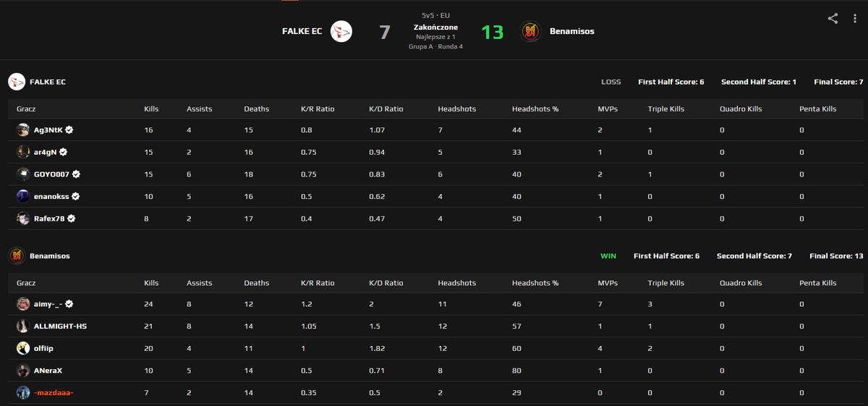Click K/D Ratio header in FALKE EC table
Viewport: 868px width, 406px height.
(x=386, y=109)
